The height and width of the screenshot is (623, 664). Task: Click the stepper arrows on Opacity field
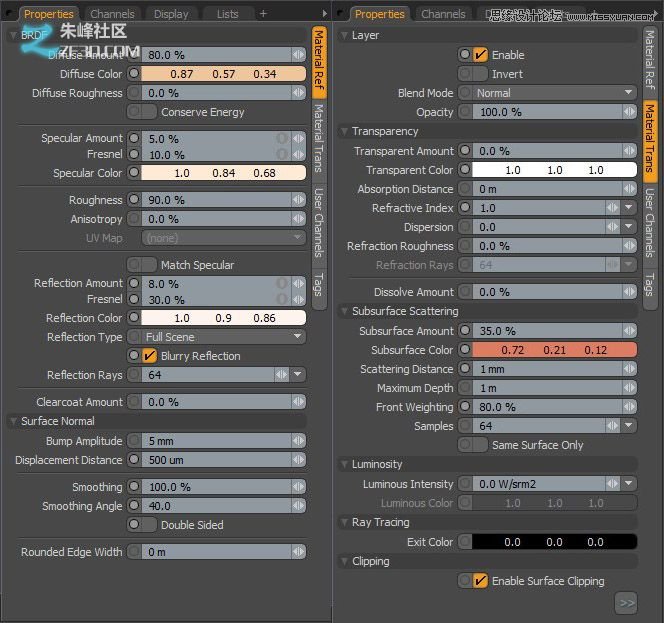628,112
